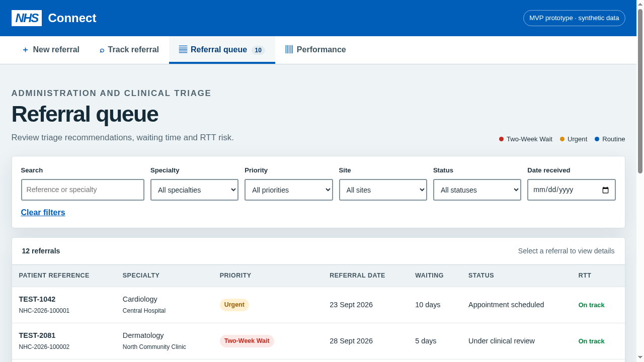Click the red Two-Week Wait legend dot
Screen dimensions: 644x362
(x=501, y=139)
